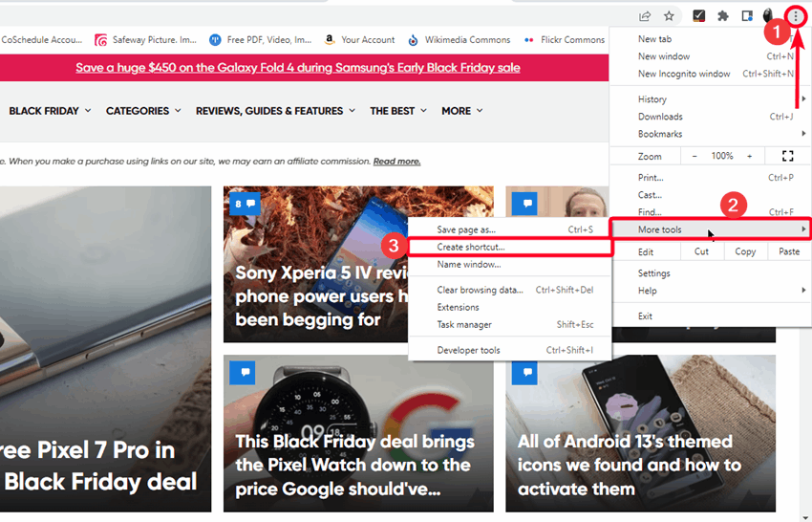Click the comment icon on Pixel Watch article
The image size is (812, 522).
(x=243, y=372)
